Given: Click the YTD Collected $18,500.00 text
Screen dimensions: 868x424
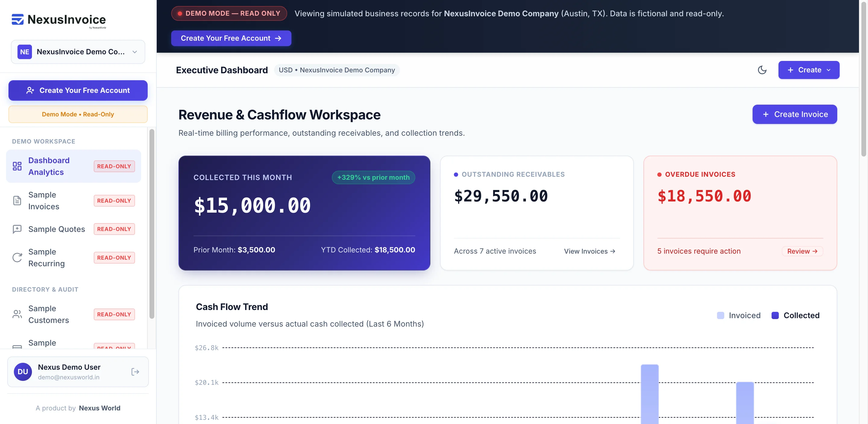Looking at the screenshot, I should click(368, 250).
